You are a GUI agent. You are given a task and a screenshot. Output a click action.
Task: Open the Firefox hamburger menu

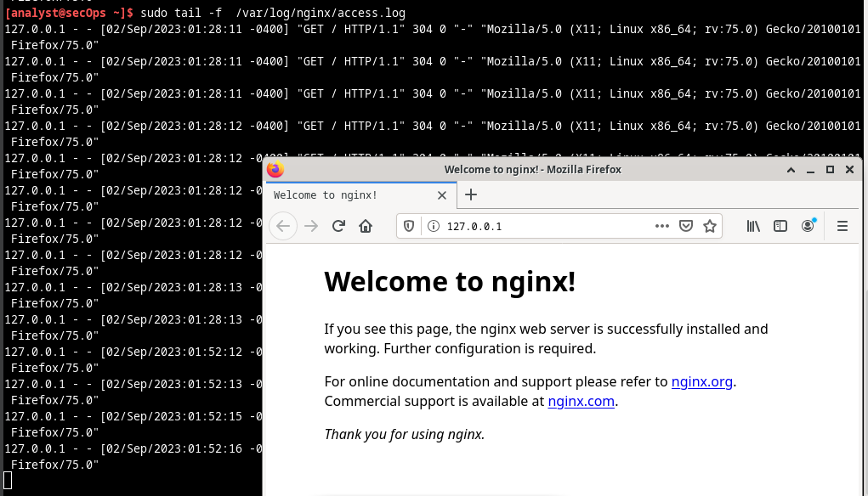[842, 226]
